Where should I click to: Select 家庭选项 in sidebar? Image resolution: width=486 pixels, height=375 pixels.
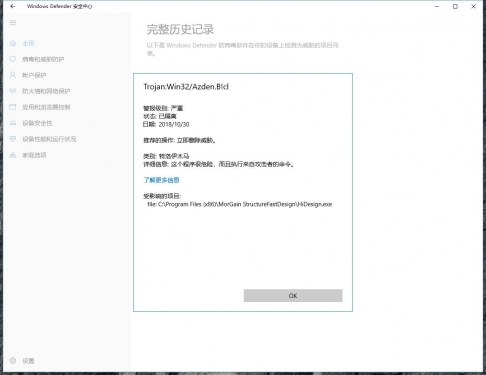(x=34, y=155)
